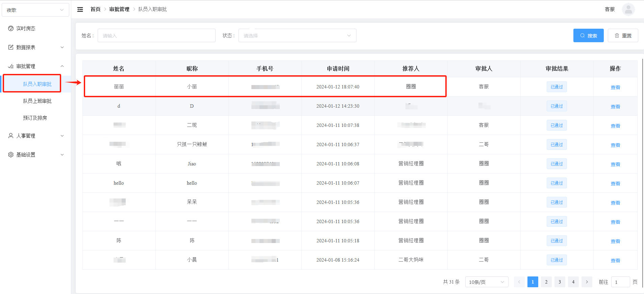Screen dimensions: 644x294
Task: Click the previous page arrow
Action: [x=519, y=282]
